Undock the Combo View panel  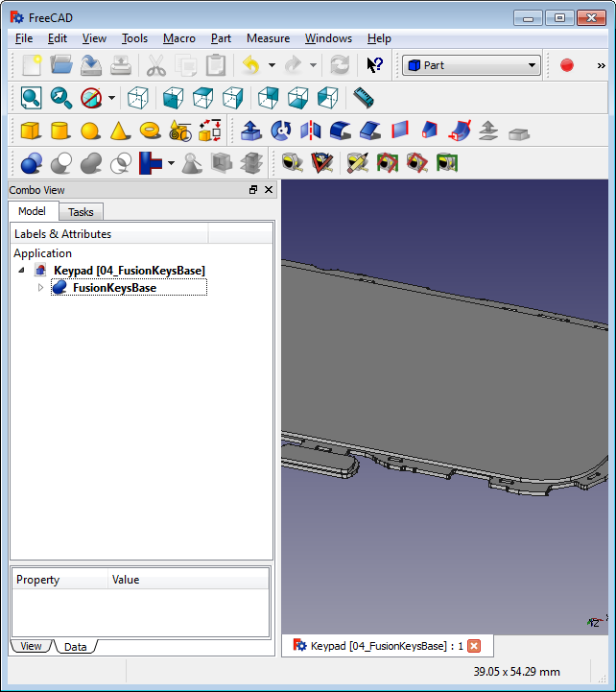point(253,190)
